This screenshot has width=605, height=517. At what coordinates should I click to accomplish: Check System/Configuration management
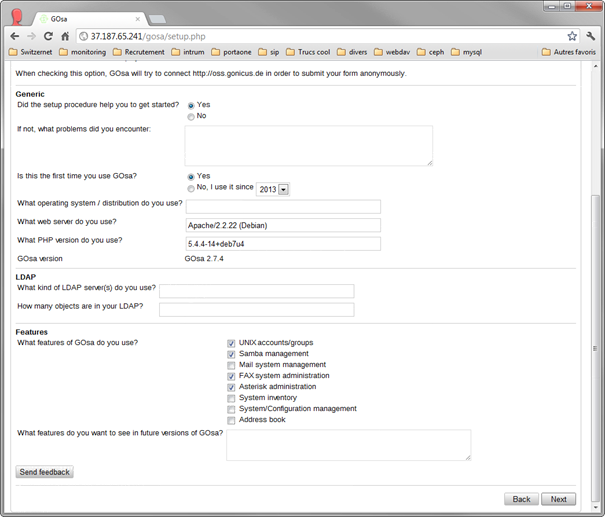tap(231, 409)
